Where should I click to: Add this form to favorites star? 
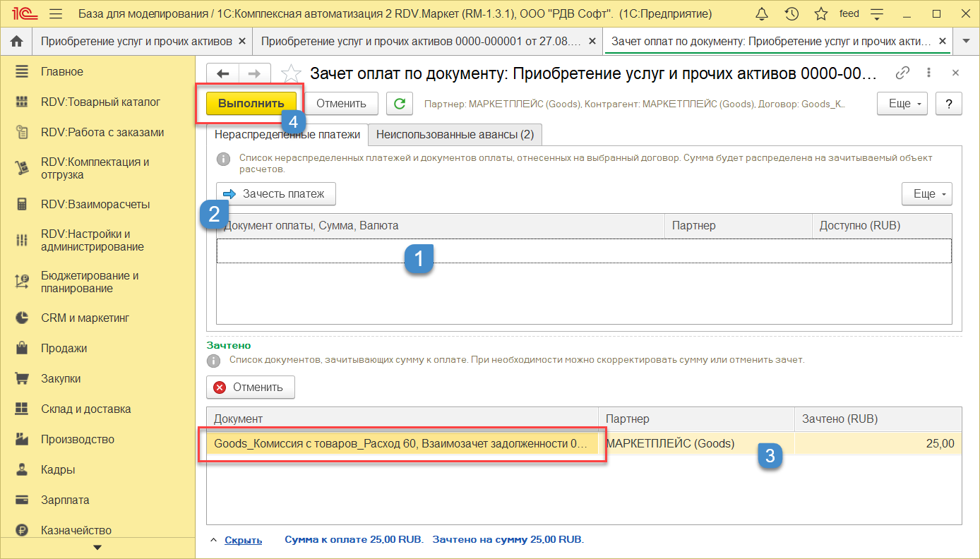291,73
